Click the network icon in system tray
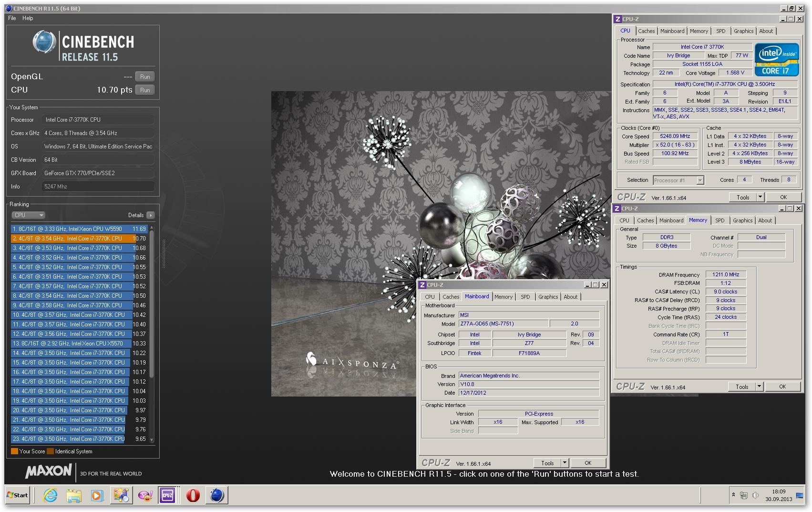The height and width of the screenshot is (512, 812). (744, 495)
